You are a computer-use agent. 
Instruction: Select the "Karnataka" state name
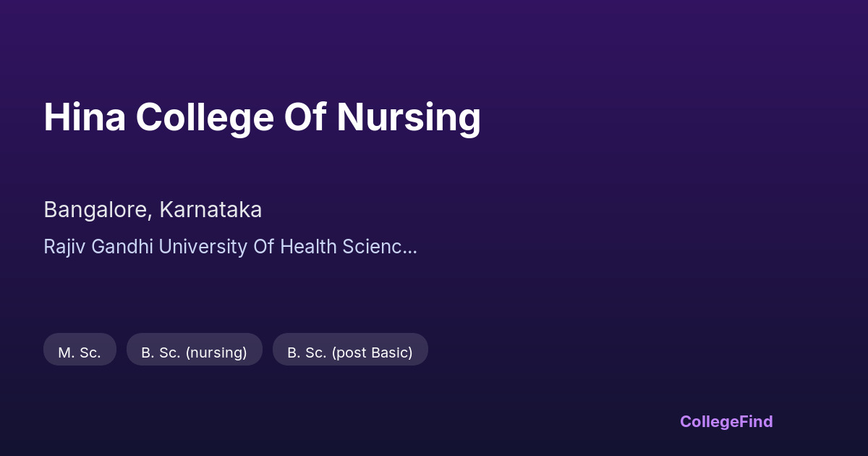[x=210, y=210]
